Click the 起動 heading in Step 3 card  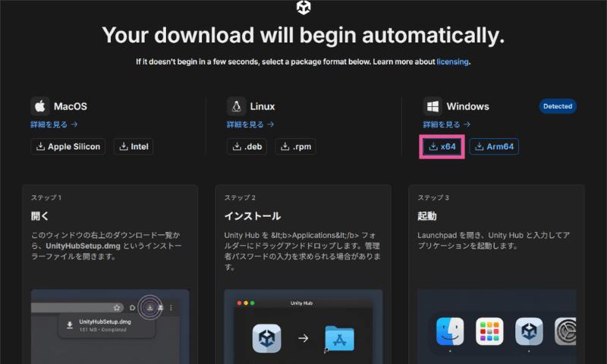(427, 216)
